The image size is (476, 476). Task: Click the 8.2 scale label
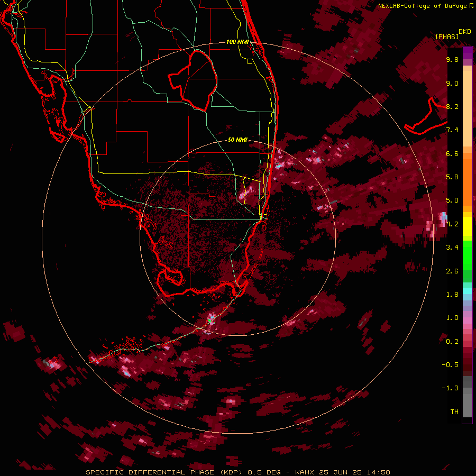[x=452, y=106]
